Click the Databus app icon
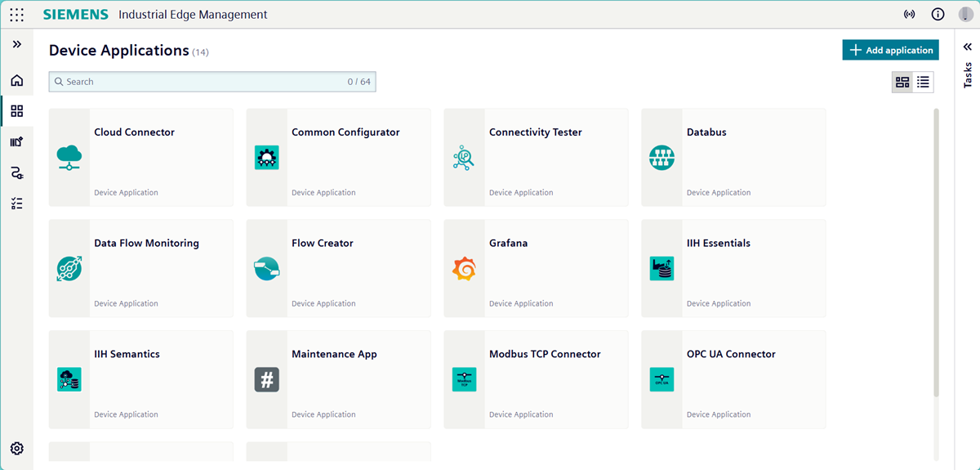This screenshot has height=470, width=980. pos(662,158)
